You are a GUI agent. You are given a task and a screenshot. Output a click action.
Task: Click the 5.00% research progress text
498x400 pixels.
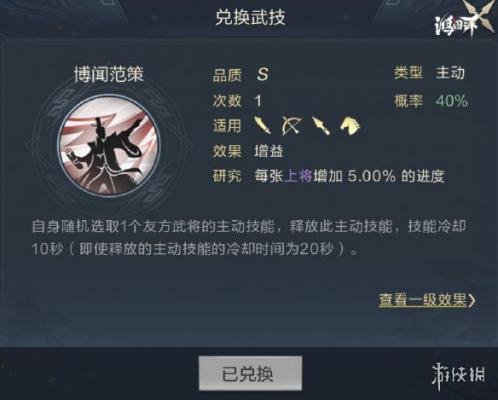[x=372, y=176]
